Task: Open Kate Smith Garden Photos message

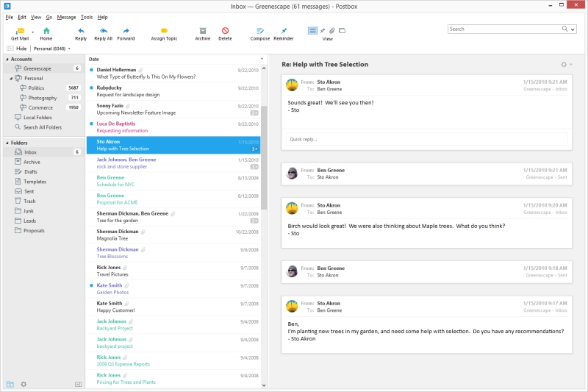Action: coord(173,289)
